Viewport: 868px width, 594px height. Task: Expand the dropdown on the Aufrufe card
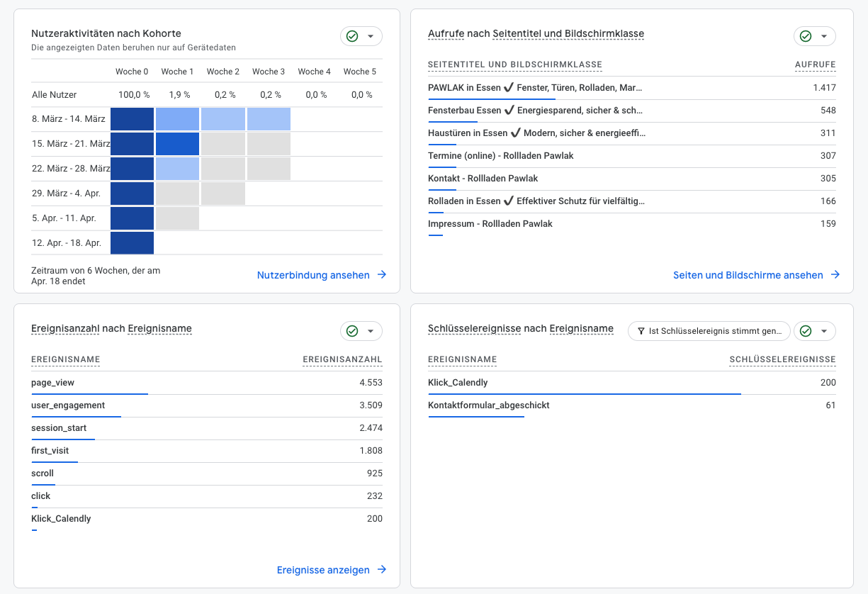824,35
